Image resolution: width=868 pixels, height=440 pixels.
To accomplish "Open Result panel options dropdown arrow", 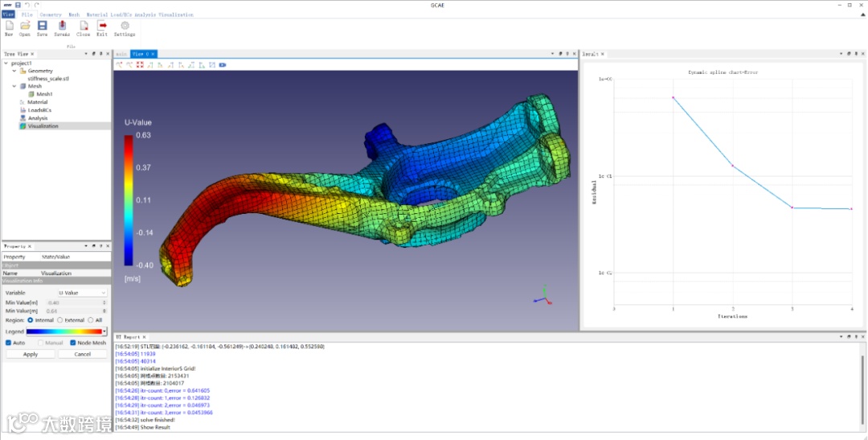I will [x=841, y=54].
